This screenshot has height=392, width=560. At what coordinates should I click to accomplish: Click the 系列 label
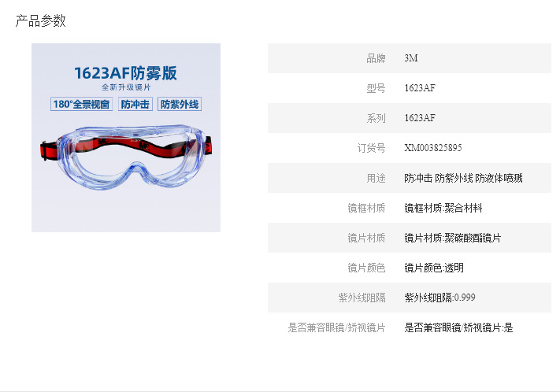coord(376,118)
